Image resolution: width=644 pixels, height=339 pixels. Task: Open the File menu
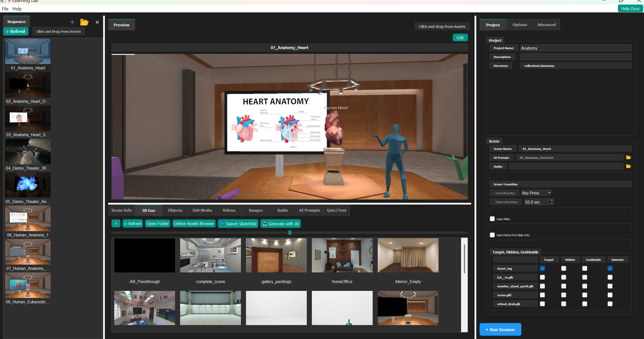(5, 9)
